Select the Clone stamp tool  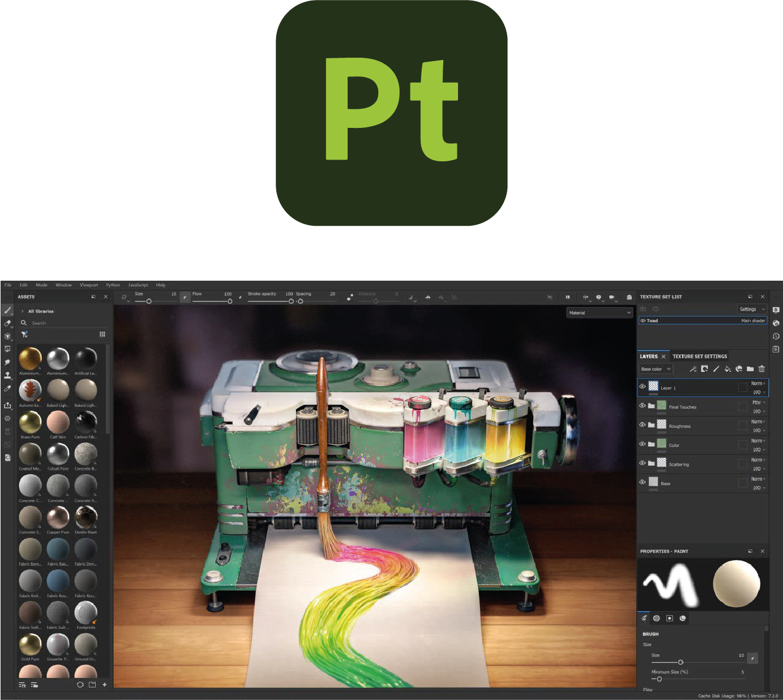click(7, 375)
